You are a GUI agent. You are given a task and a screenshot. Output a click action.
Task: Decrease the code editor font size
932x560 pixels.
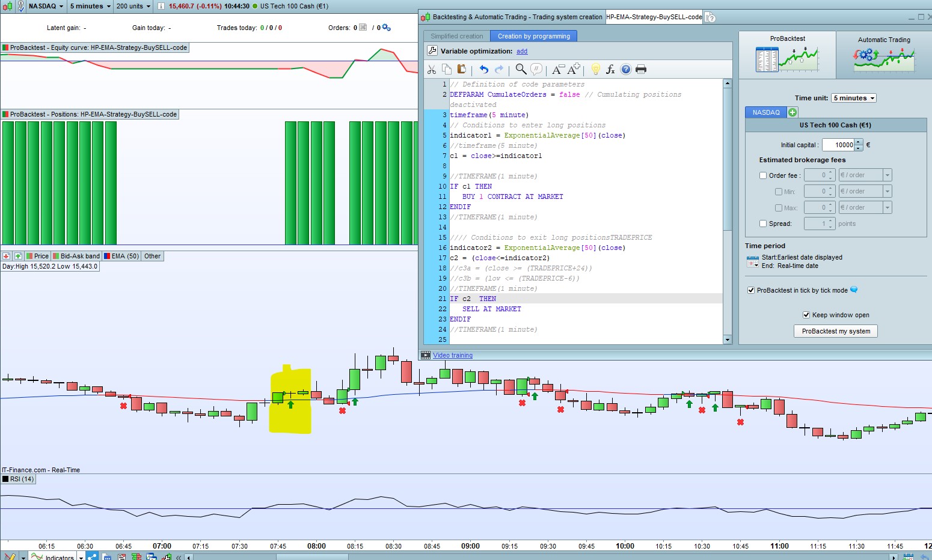pos(558,69)
